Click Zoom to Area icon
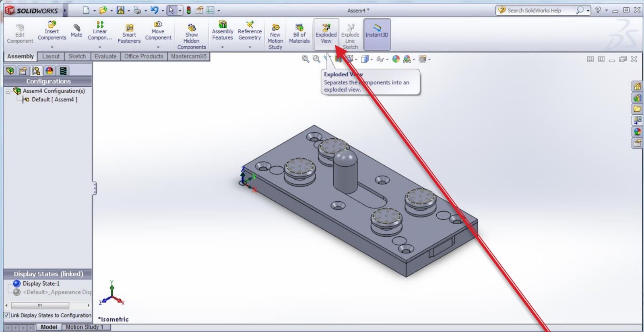This screenshot has height=332, width=644. [316, 59]
